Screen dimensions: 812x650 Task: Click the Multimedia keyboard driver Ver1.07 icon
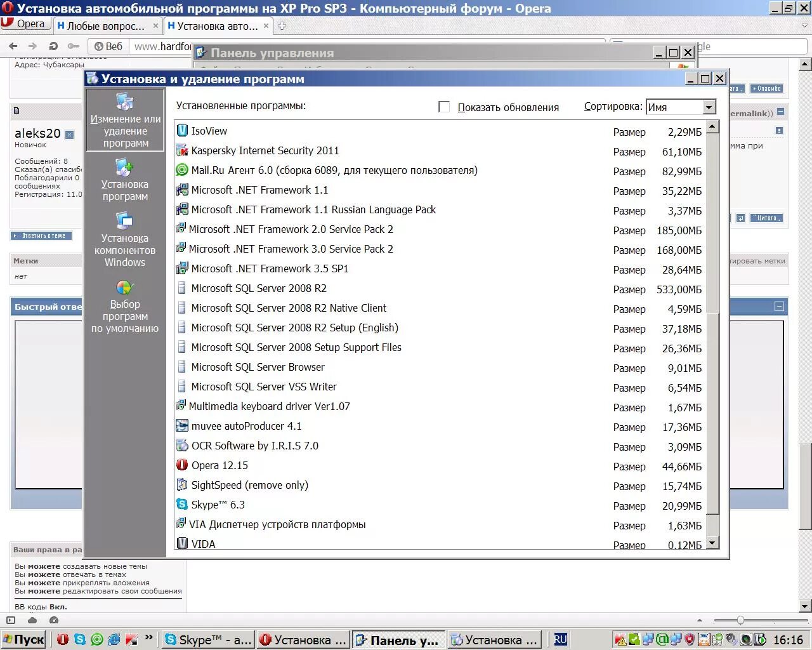pos(181,406)
